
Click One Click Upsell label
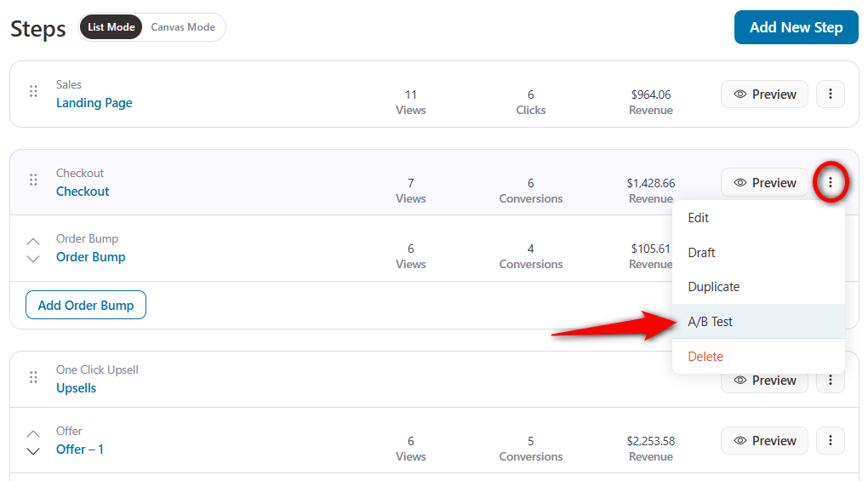[x=97, y=369]
